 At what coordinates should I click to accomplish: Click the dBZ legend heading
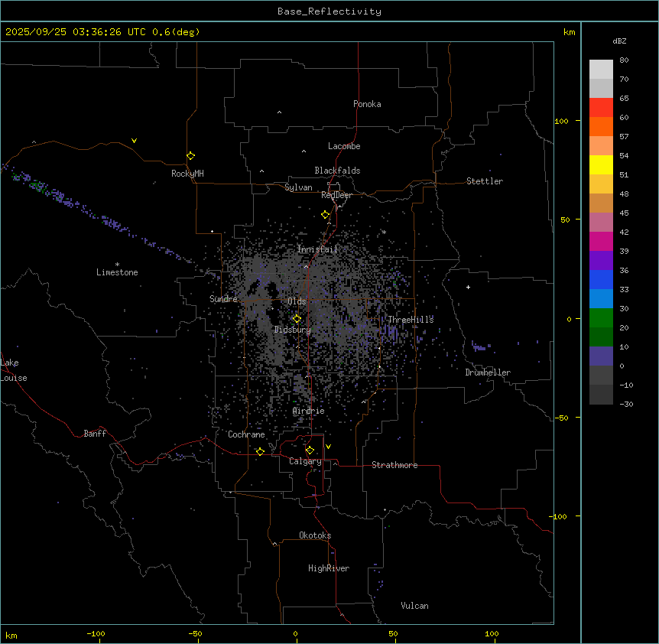click(x=620, y=41)
